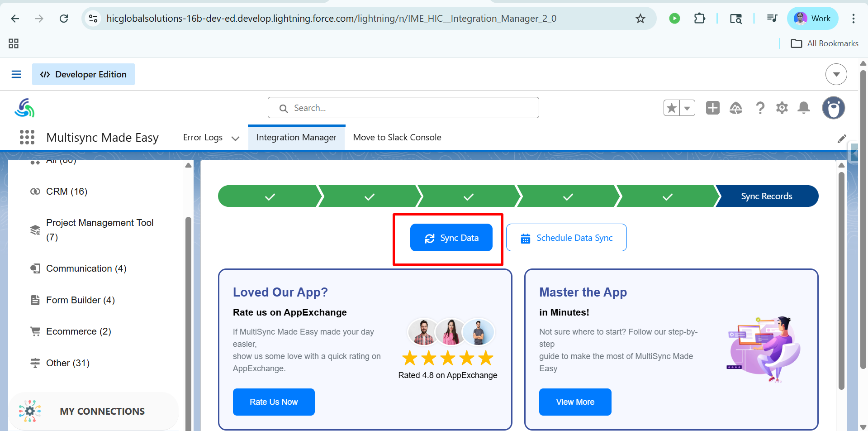The height and width of the screenshot is (431, 868).
Task: Bookmark this page with star icon
Action: point(640,19)
